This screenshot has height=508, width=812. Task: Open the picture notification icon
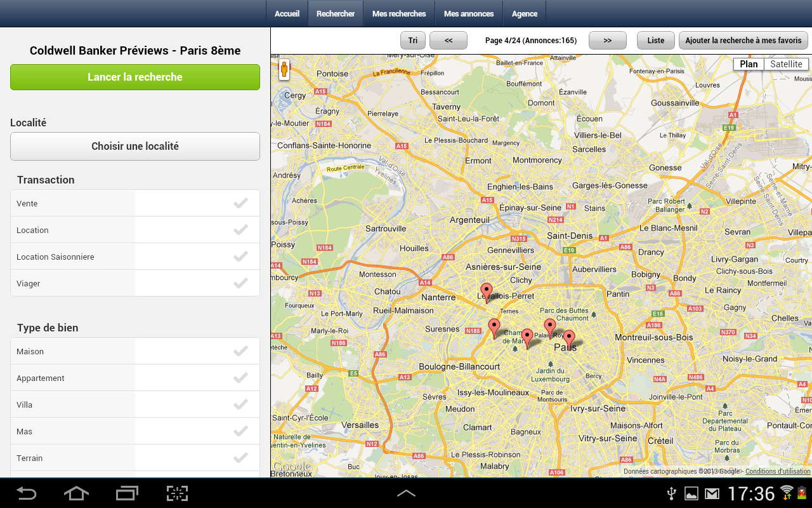tap(691, 493)
